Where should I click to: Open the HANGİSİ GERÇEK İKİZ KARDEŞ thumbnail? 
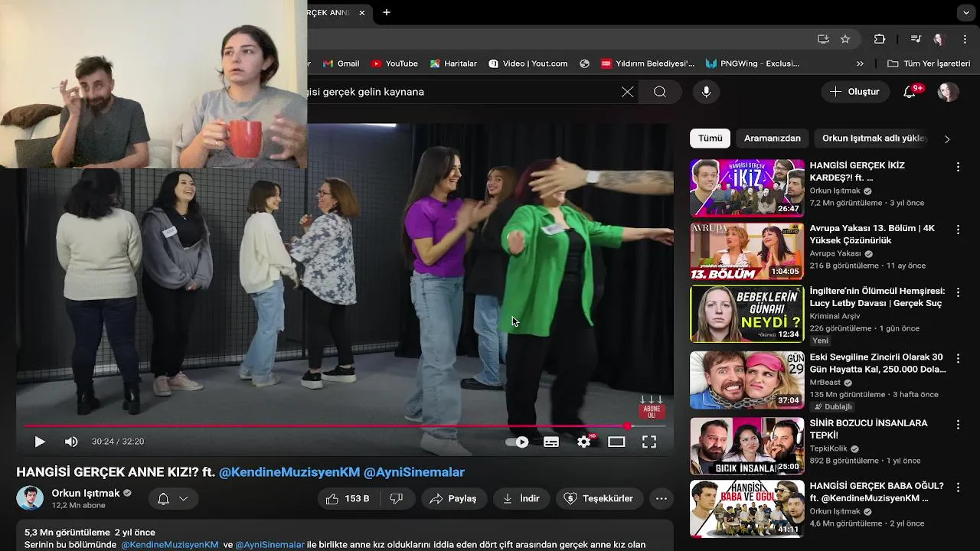point(747,188)
